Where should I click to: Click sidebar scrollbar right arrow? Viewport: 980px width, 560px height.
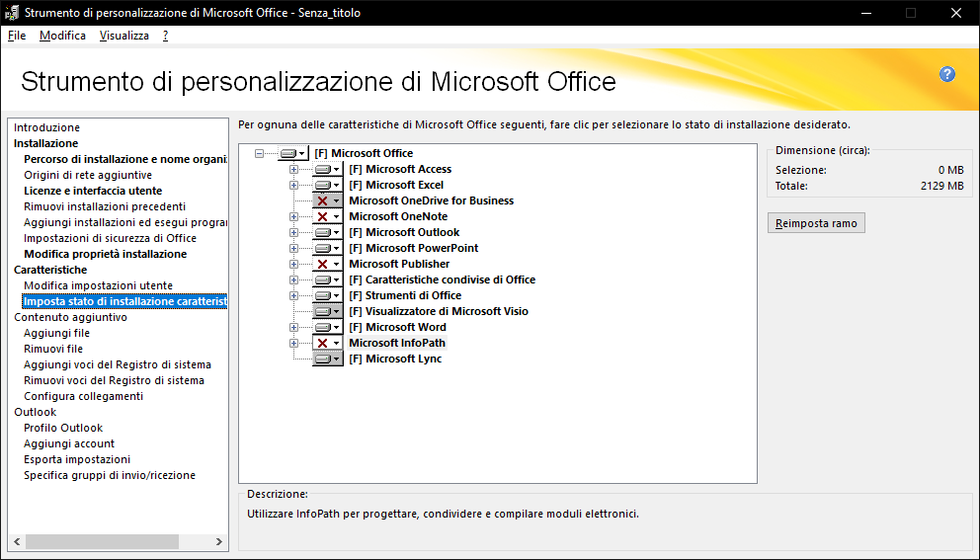pyautogui.click(x=218, y=541)
